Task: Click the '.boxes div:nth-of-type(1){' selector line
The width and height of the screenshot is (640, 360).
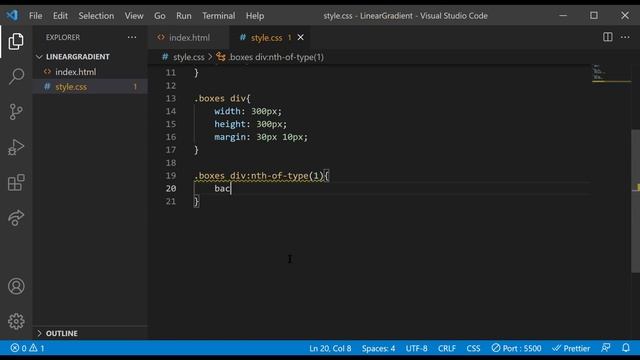Action: pyautogui.click(x=261, y=176)
